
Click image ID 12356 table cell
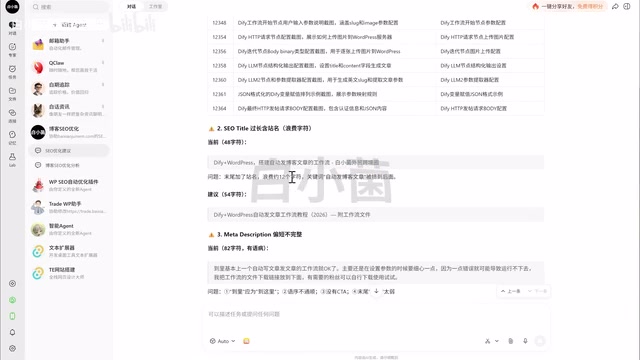[219, 51]
